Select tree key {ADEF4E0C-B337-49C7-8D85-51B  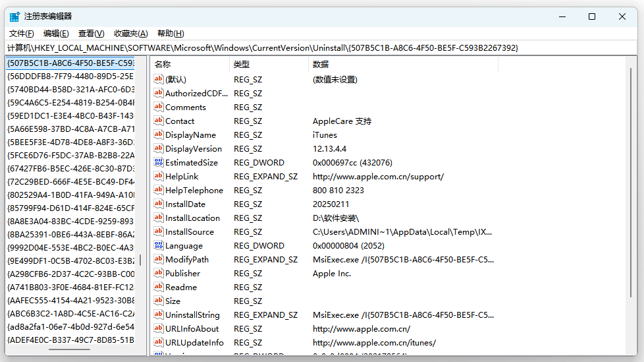70,340
